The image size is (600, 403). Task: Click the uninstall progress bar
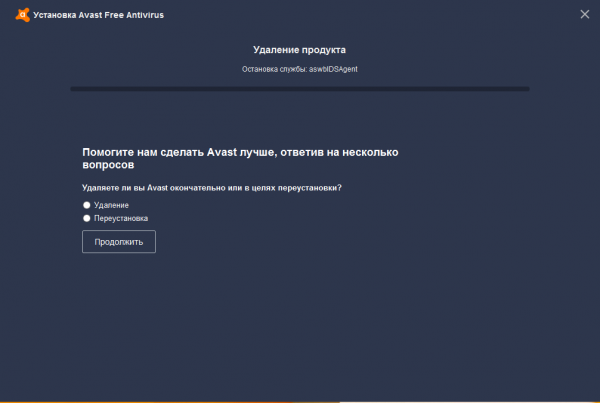pos(300,89)
